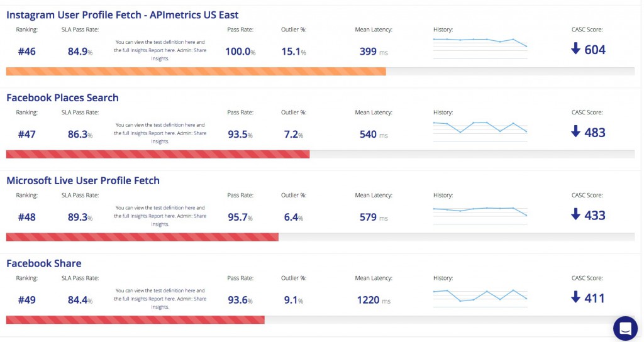Click the red Facebook Share progress bar

click(x=135, y=320)
